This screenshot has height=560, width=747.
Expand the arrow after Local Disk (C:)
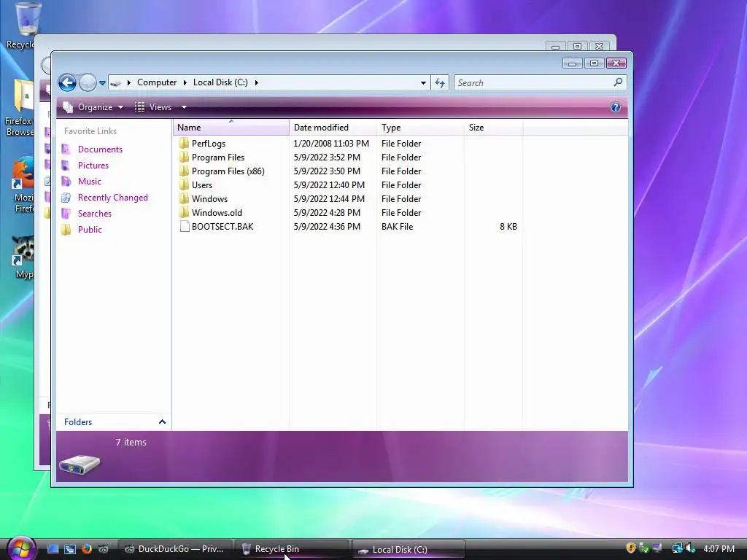pyautogui.click(x=256, y=82)
